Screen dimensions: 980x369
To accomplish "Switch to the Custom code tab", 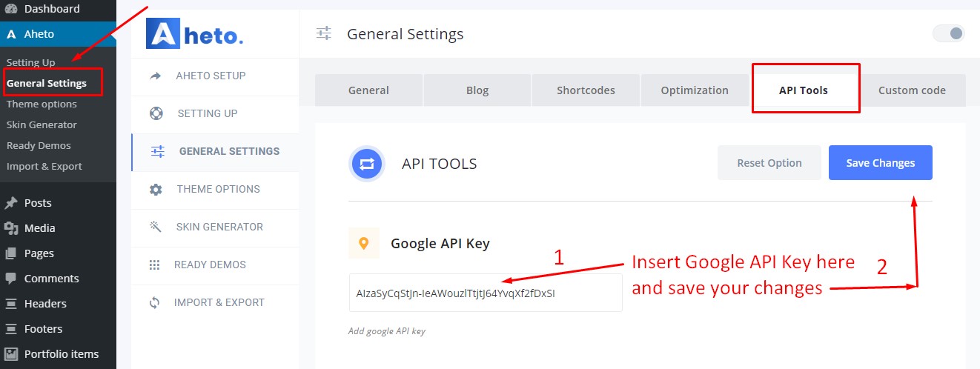I will click(912, 90).
